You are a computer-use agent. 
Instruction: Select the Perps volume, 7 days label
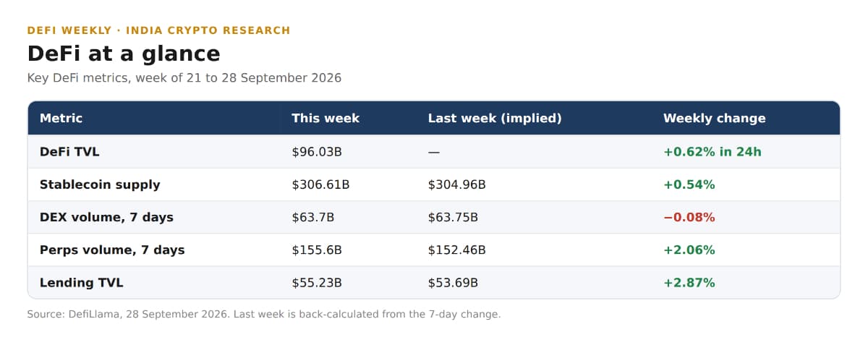click(112, 250)
